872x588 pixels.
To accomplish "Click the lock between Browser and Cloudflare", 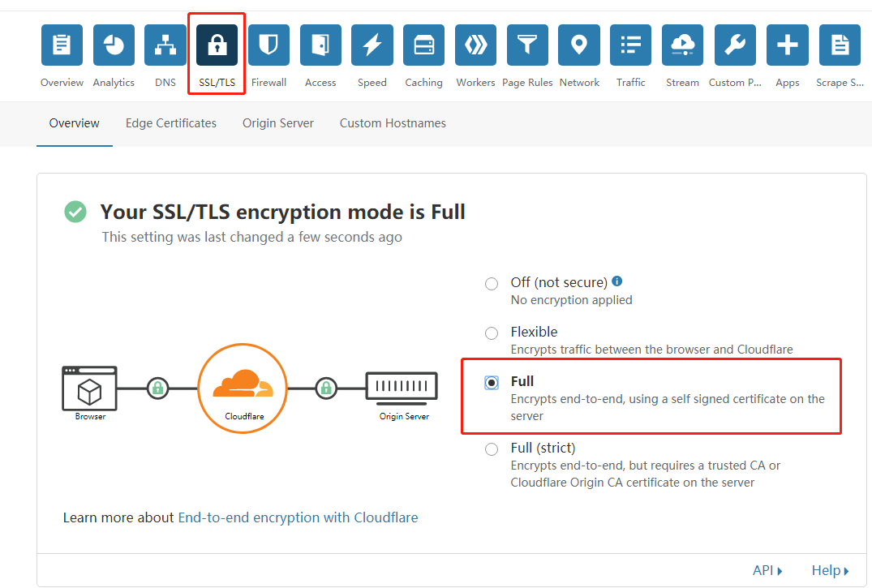I will coord(158,388).
